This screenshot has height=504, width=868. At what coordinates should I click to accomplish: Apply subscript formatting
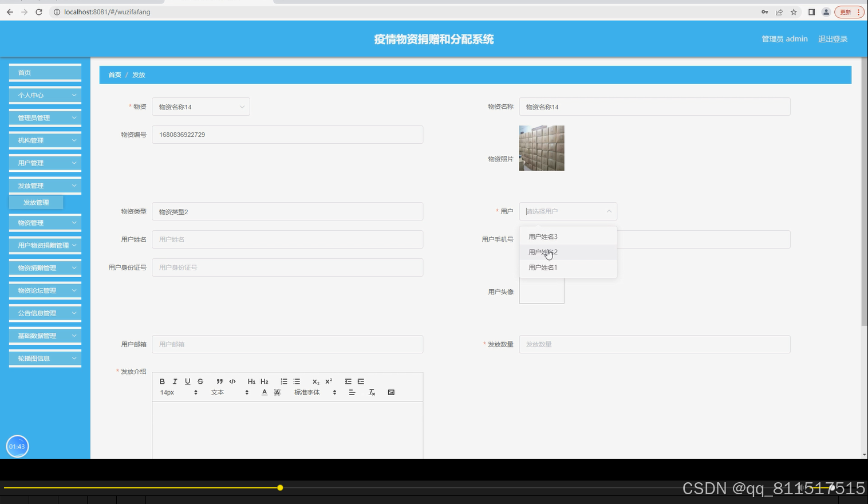pos(315,381)
